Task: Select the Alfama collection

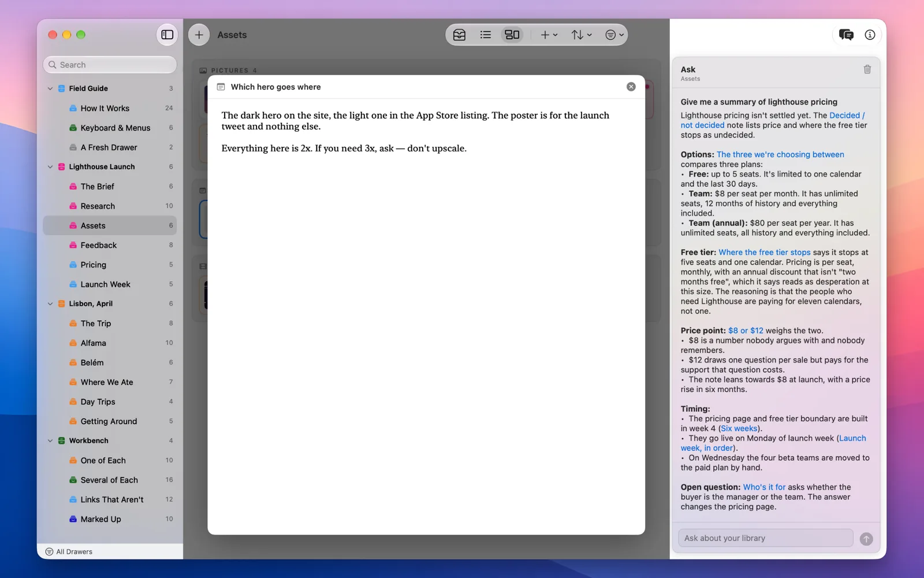Action: [x=110, y=343]
